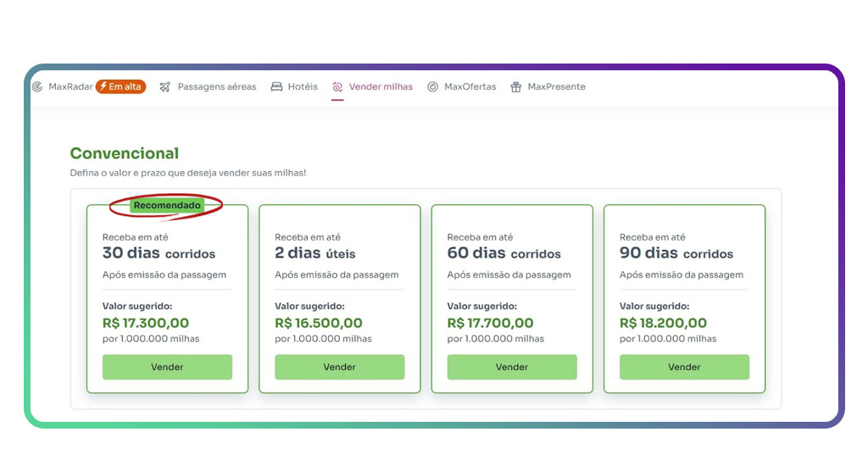Click the Convencional heading

pyautogui.click(x=125, y=153)
